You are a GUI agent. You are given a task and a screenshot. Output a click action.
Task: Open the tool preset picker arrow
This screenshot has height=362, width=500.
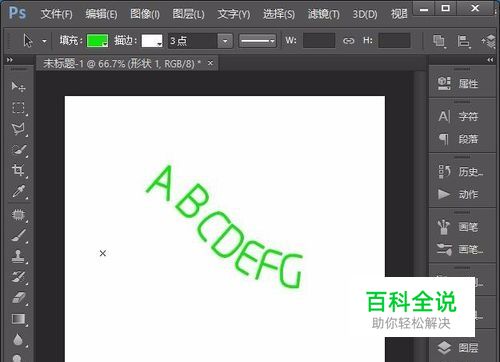click(44, 41)
